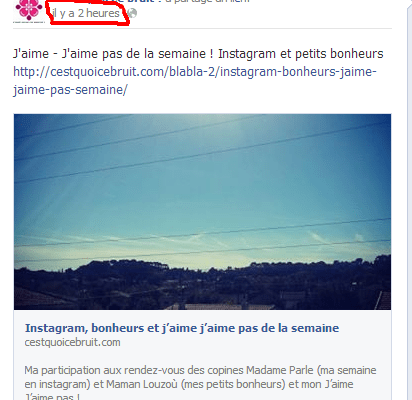Click the pink flower page profile picture
This screenshot has width=412, height=400.
[x=29, y=11]
